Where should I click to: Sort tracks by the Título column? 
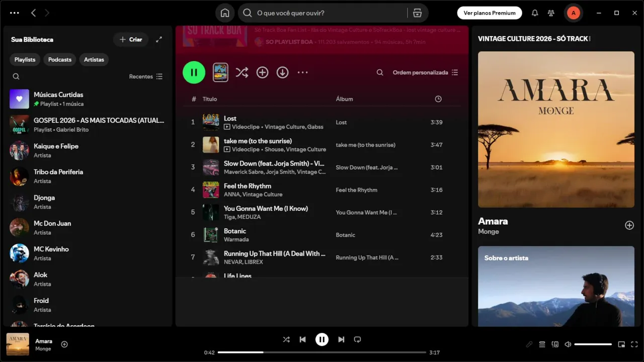click(210, 99)
